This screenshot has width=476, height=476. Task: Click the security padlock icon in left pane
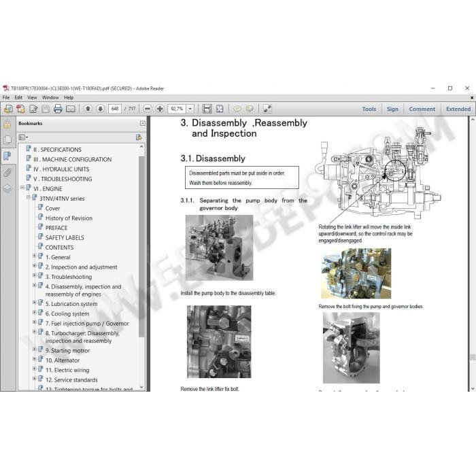click(x=7, y=124)
